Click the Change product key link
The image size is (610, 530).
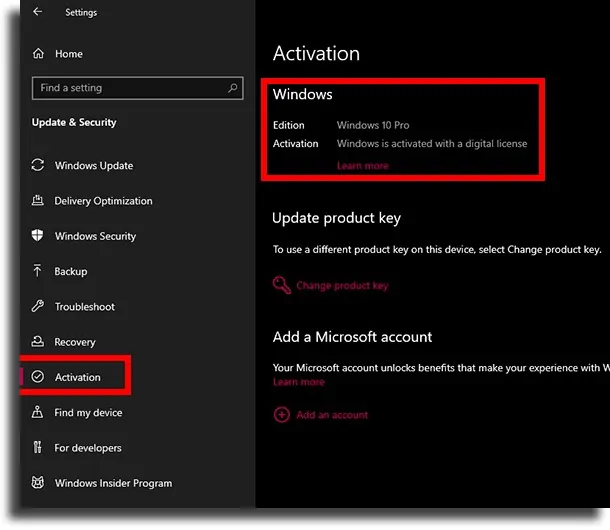342,286
